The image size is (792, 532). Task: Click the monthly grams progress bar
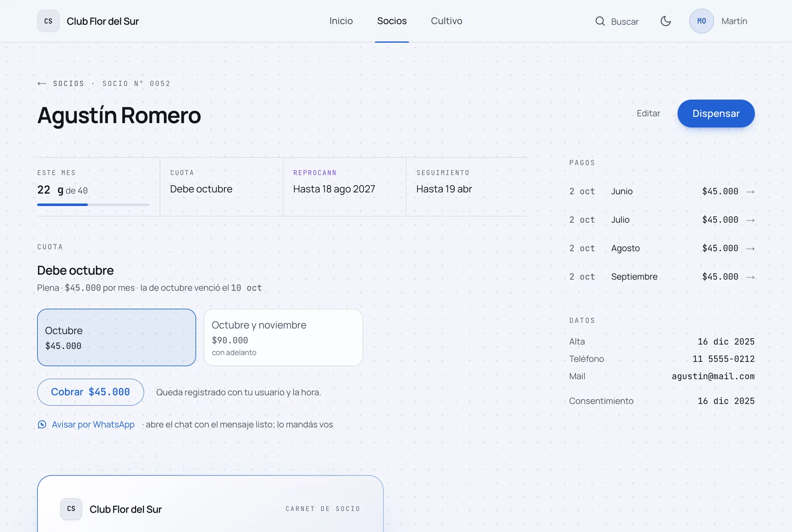coord(93,204)
